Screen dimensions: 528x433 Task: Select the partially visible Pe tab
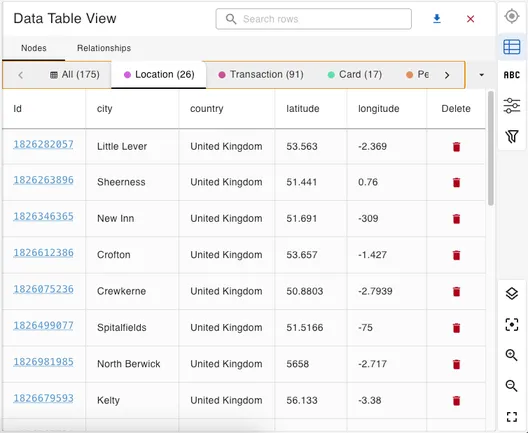point(418,75)
